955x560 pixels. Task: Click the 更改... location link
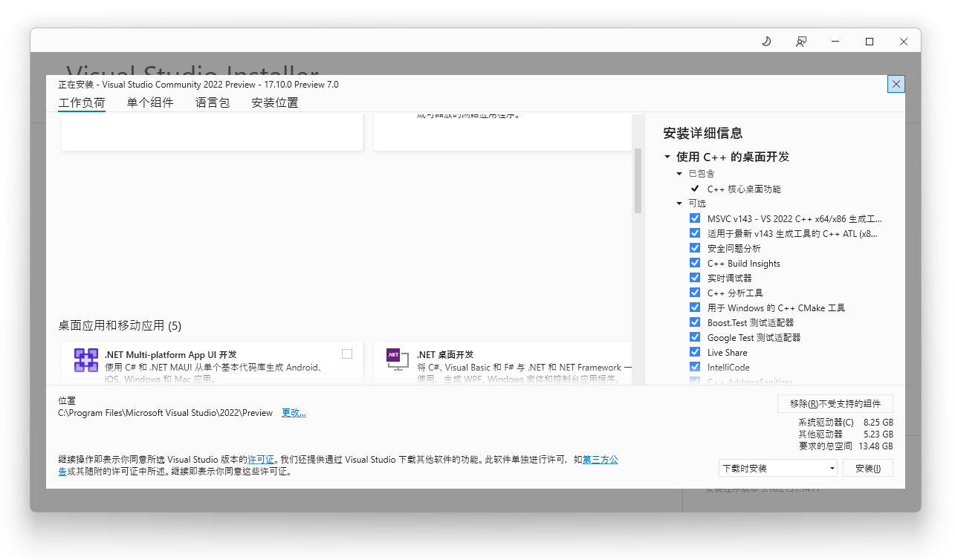click(294, 413)
